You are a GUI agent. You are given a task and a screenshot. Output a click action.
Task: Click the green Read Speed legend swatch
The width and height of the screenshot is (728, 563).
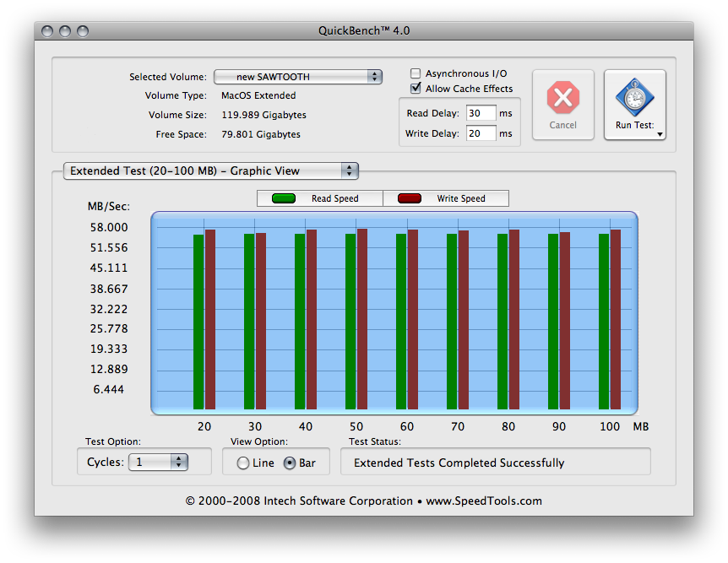[284, 198]
